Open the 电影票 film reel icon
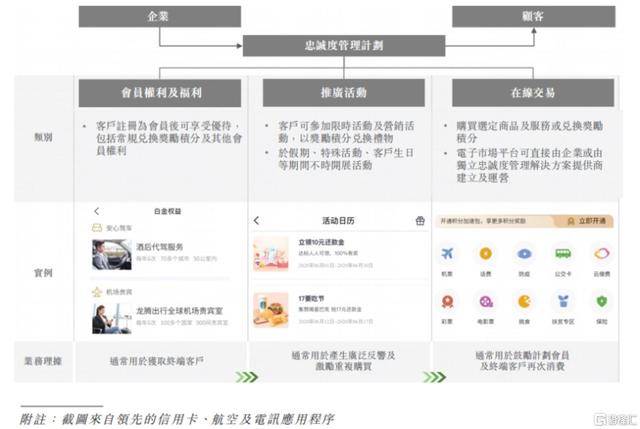This screenshot has height=429, width=640. pyautogui.click(x=485, y=300)
